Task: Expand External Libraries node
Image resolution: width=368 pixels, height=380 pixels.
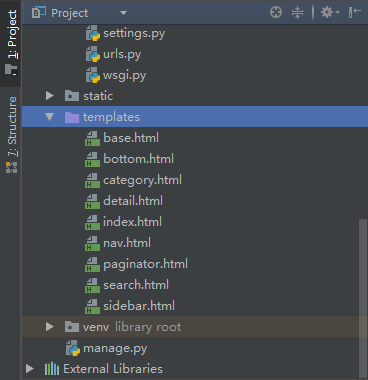Action: [30, 369]
